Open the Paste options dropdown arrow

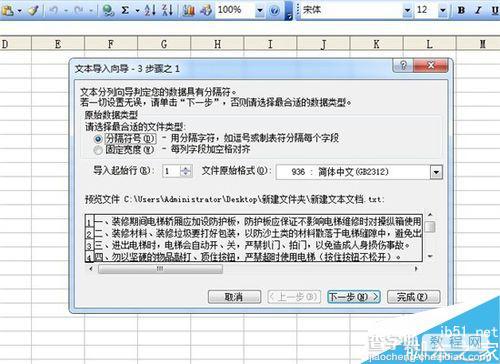pos(19,11)
